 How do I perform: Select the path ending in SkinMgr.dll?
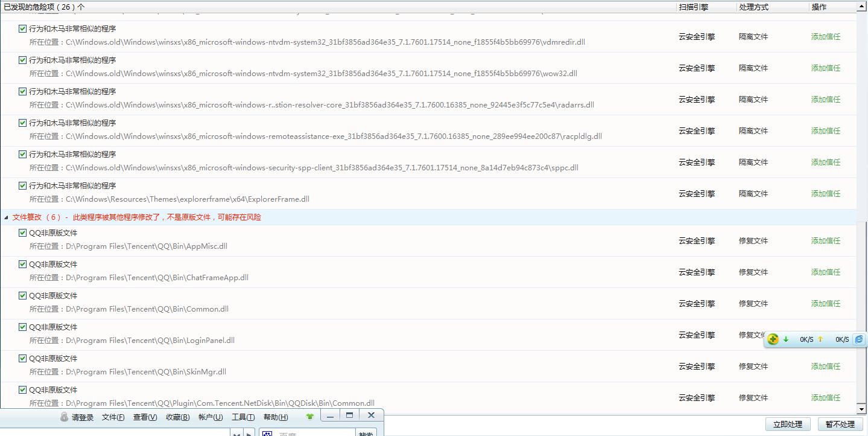146,372
